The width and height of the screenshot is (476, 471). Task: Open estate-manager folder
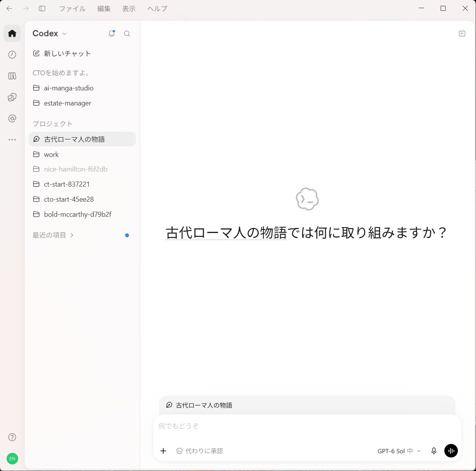coord(82,103)
